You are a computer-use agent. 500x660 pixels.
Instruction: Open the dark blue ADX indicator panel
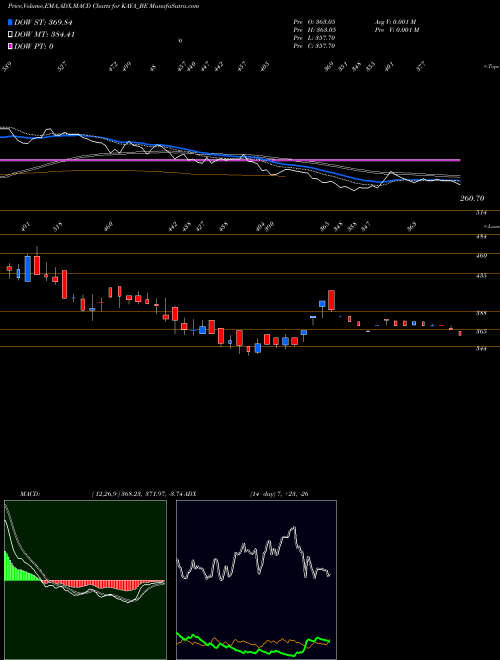point(256,580)
